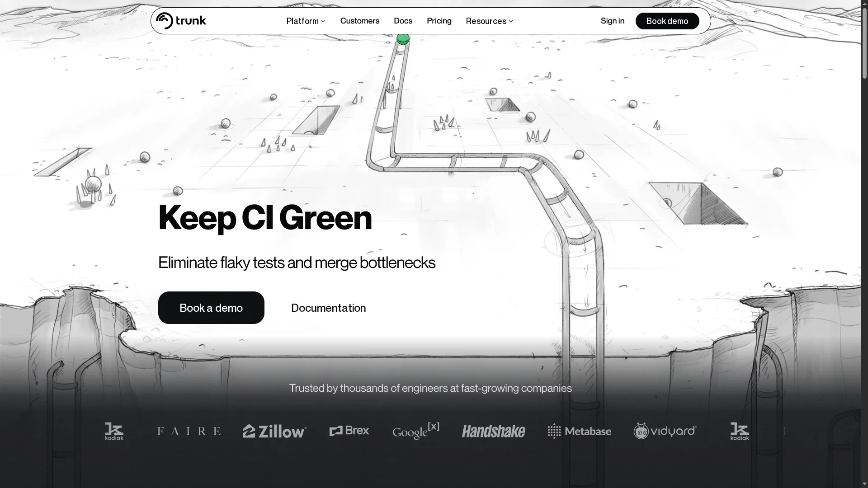The width and height of the screenshot is (868, 488).
Task: Click the Brex logo
Action: point(349,431)
